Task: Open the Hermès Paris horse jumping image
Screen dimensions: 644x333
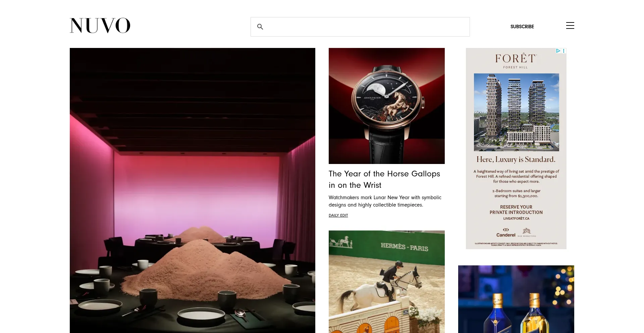Action: [387, 282]
